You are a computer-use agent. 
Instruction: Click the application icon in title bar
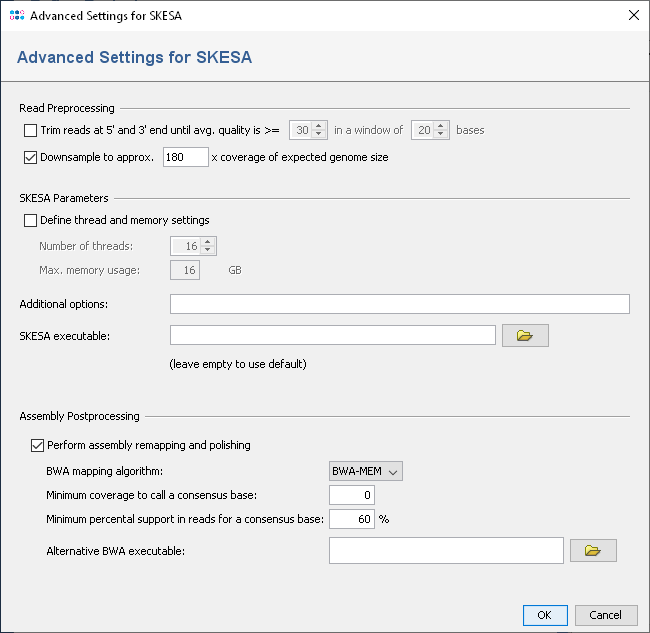[x=14, y=15]
